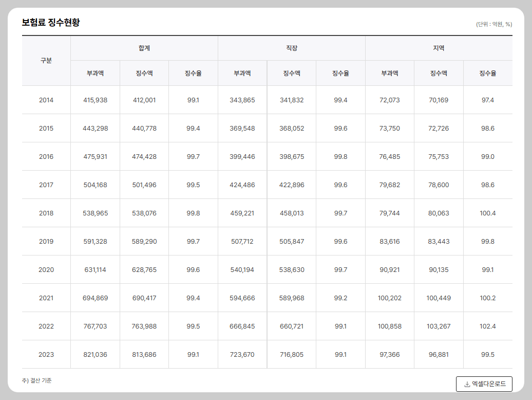Click the value 631,114 cell
This screenshot has height=400, width=532.
(96, 269)
